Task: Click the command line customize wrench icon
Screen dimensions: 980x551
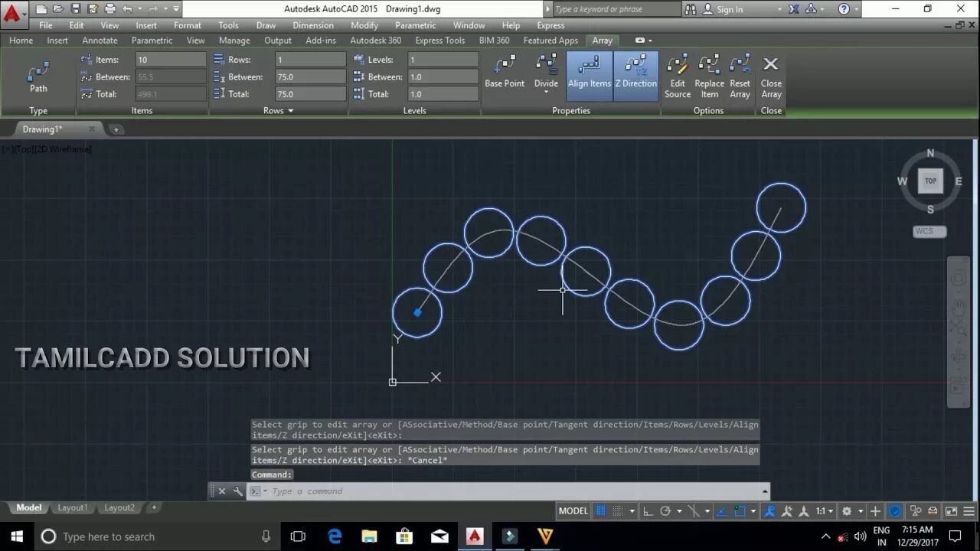Action: (x=238, y=491)
